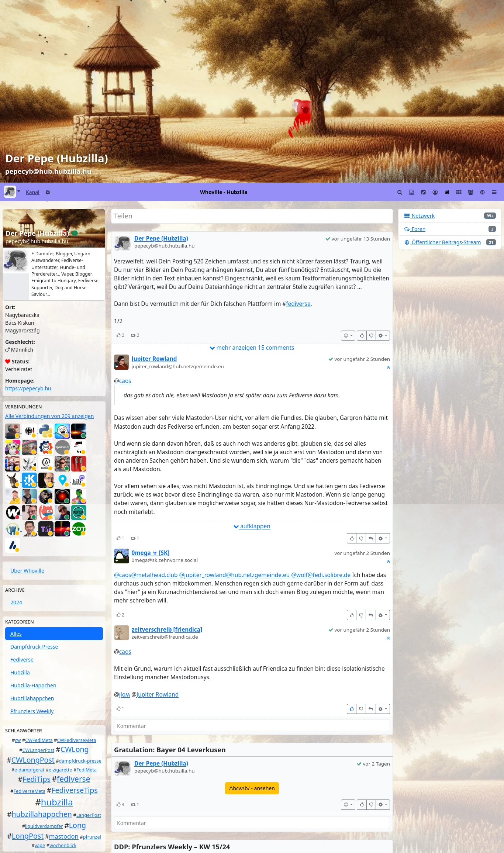Click the globe public stream navbar icon
The width and height of the screenshot is (504, 853).
[x=482, y=192]
